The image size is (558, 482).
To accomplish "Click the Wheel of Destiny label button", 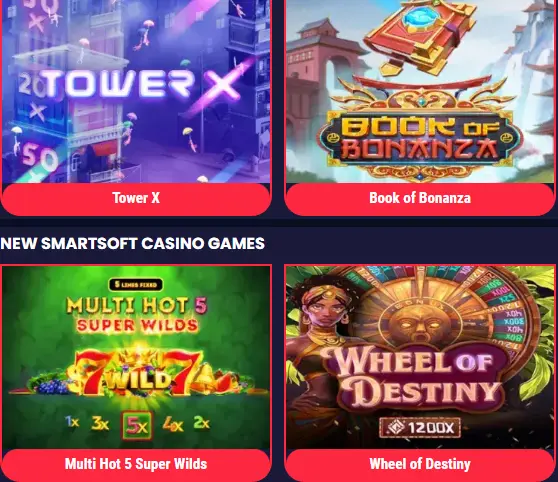I will [420, 465].
